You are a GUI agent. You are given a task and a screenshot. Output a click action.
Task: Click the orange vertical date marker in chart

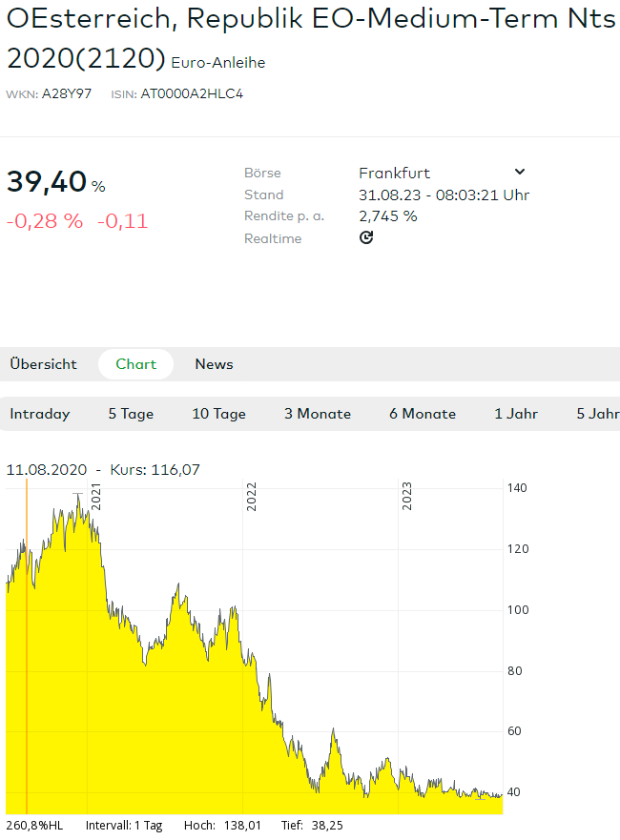point(27,648)
